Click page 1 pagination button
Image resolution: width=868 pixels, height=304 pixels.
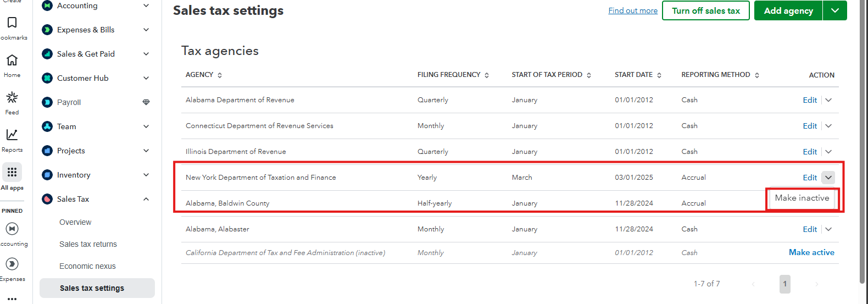(784, 284)
